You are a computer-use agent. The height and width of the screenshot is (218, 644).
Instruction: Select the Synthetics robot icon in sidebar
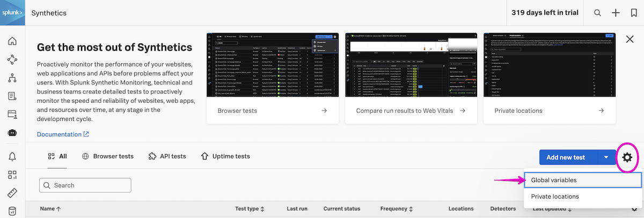(12, 133)
